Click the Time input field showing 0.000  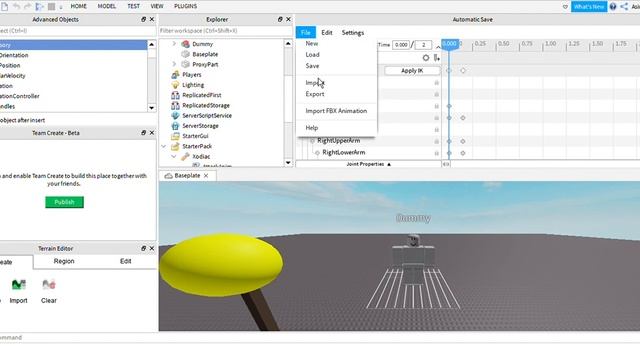pos(401,45)
